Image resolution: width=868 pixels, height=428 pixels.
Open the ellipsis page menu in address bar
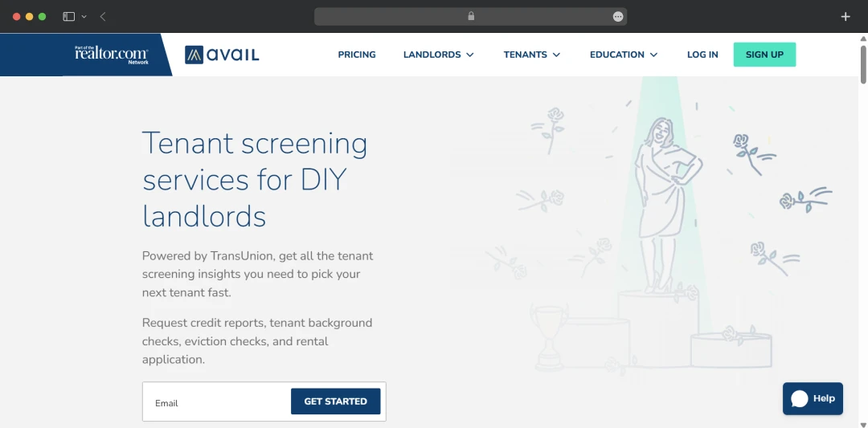(618, 17)
